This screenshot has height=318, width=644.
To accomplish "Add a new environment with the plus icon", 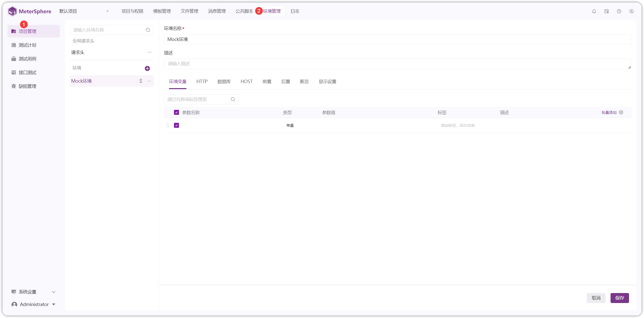I will click(147, 68).
